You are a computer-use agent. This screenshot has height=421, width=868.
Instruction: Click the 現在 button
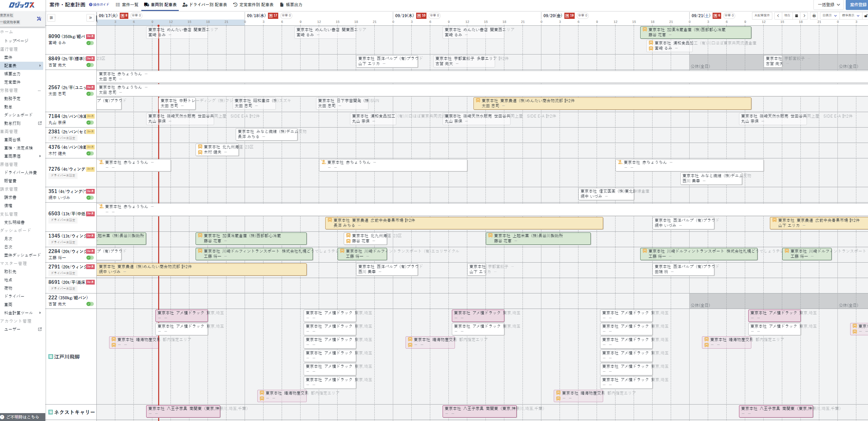click(787, 15)
